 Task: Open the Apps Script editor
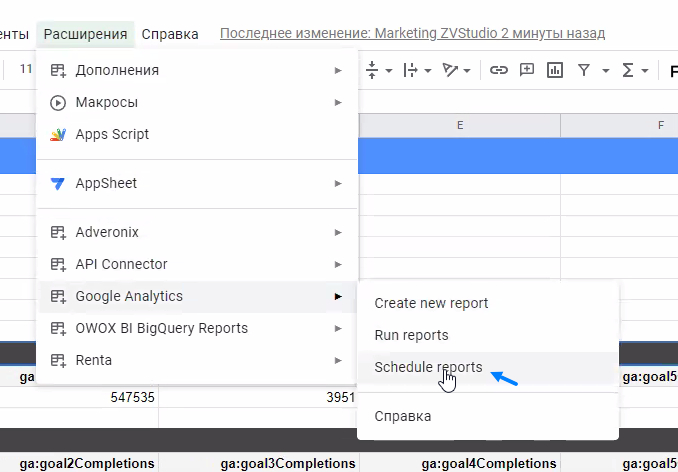(x=112, y=134)
